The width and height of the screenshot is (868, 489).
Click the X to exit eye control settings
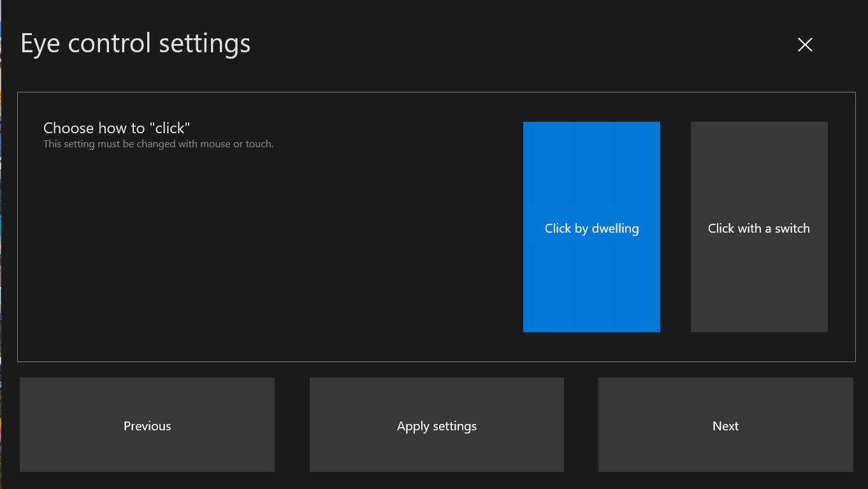tap(805, 45)
